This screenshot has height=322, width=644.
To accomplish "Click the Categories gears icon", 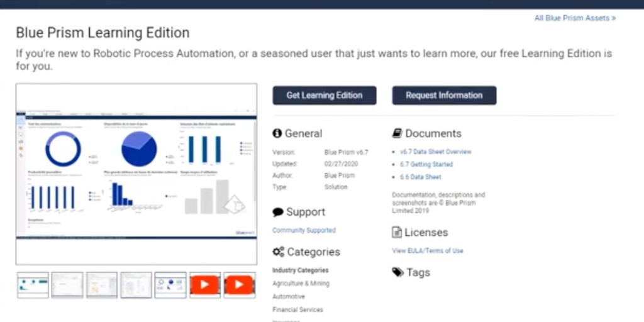I will [x=279, y=252].
